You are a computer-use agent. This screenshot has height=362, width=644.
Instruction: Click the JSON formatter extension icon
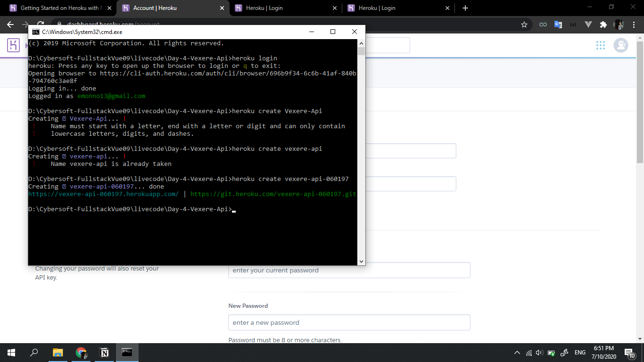(573, 24)
